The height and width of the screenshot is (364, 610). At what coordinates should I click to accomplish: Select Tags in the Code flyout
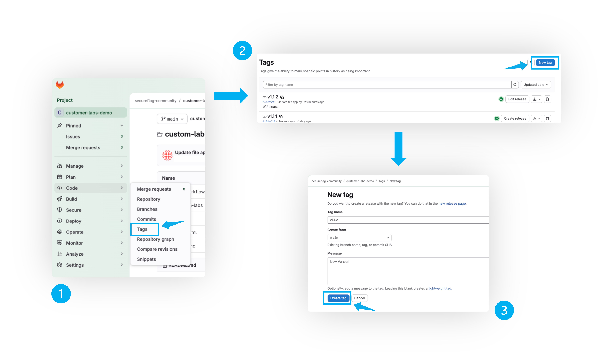[142, 229]
